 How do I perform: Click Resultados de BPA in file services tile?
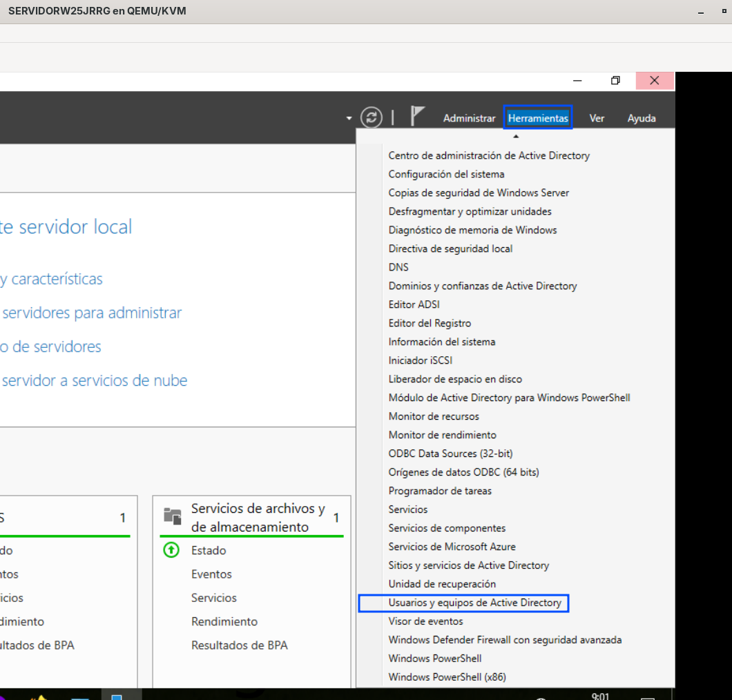240,646
